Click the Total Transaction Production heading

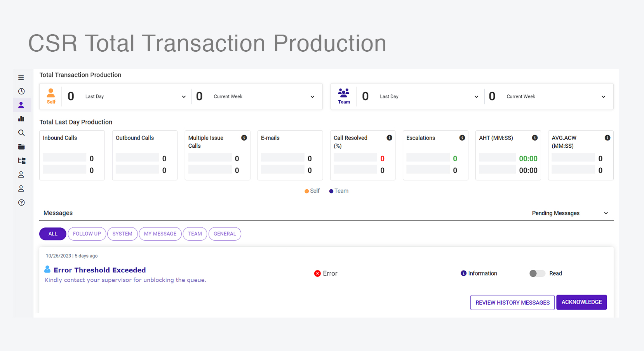pyautogui.click(x=80, y=75)
